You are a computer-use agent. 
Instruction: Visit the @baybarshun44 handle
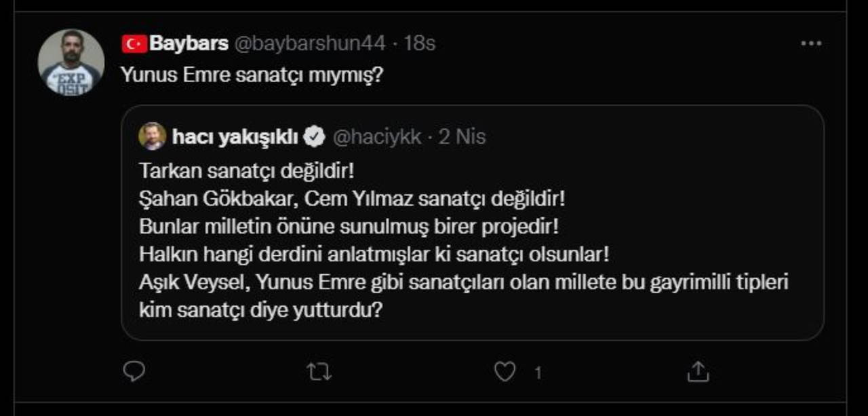point(310,44)
